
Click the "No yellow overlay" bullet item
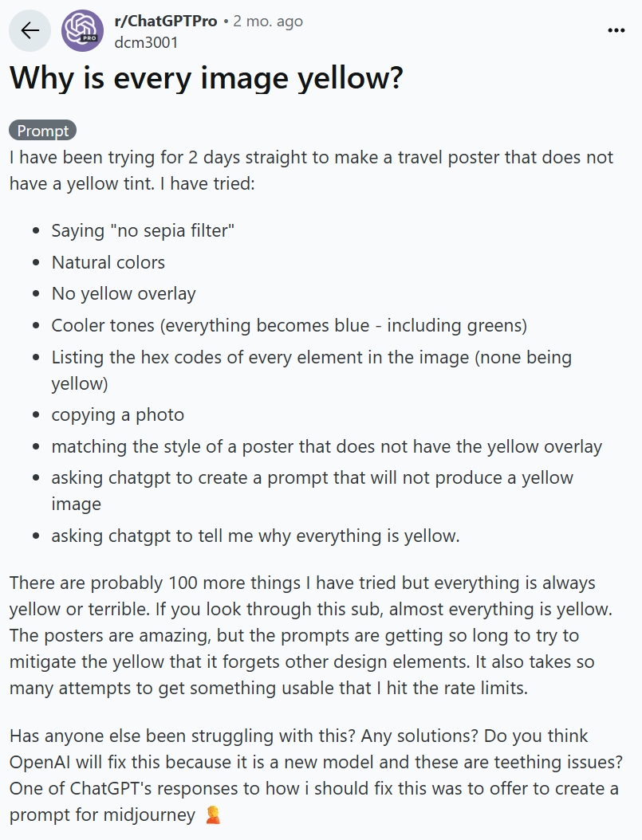click(124, 294)
